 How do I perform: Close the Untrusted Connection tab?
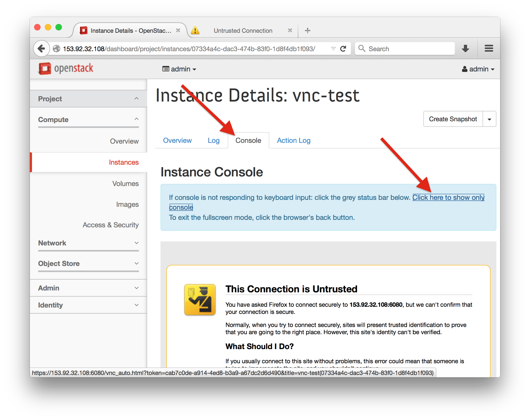pyautogui.click(x=290, y=31)
